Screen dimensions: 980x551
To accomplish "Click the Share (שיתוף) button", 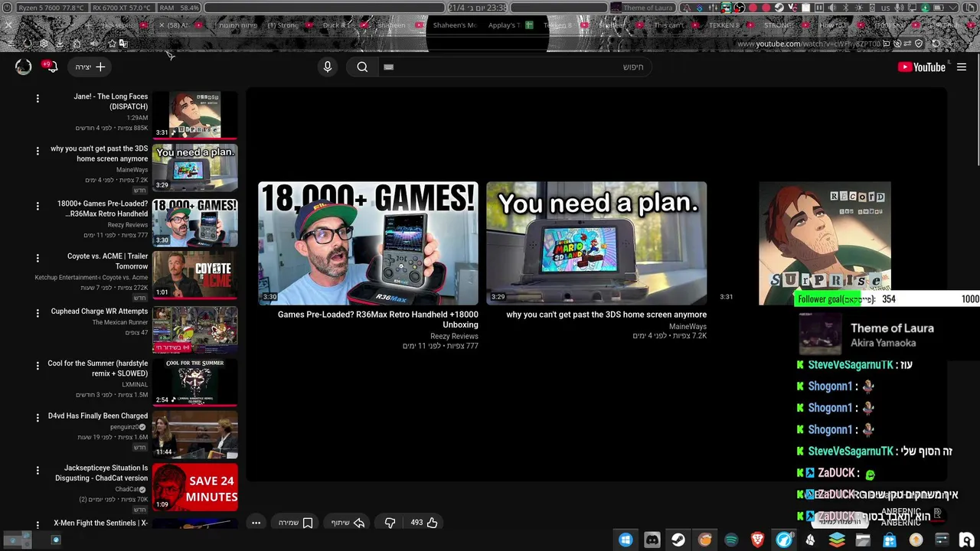I will pyautogui.click(x=348, y=523).
